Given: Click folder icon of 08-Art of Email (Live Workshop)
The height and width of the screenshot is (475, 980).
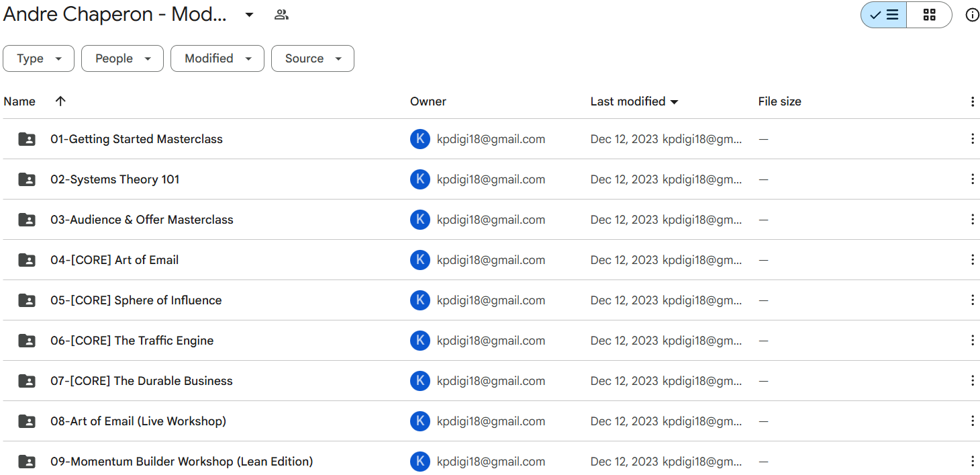Looking at the screenshot, I should point(27,421).
